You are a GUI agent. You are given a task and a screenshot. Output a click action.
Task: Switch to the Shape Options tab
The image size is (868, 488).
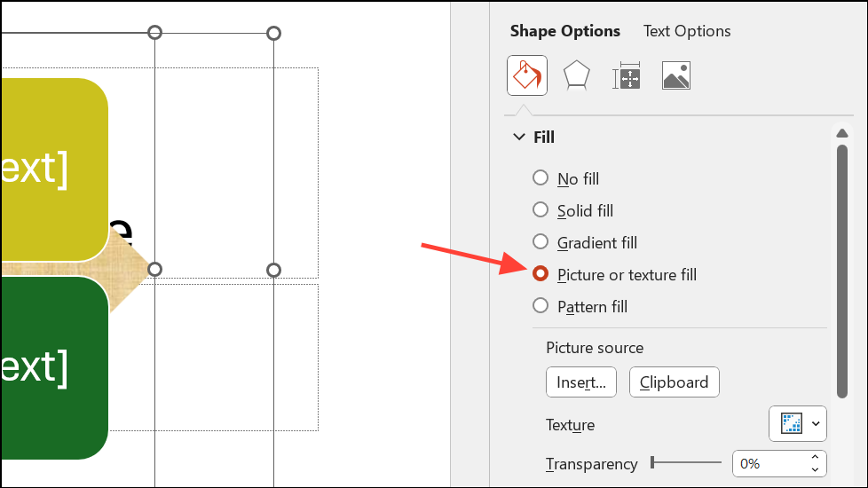click(564, 31)
